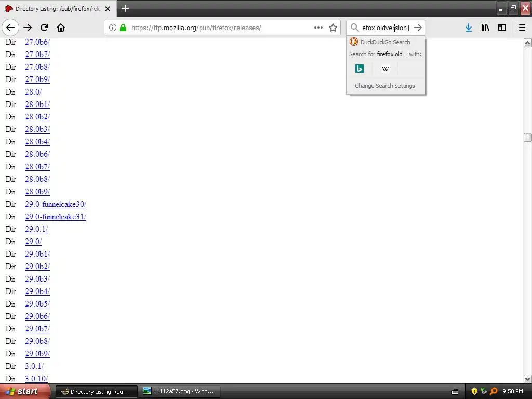Open the 27.0b7/ directory link
Image resolution: width=532 pixels, height=399 pixels.
(x=37, y=54)
